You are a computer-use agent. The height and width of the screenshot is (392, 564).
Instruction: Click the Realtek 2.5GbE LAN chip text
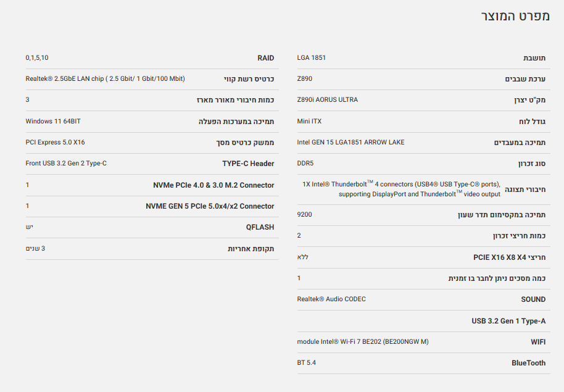[105, 79]
